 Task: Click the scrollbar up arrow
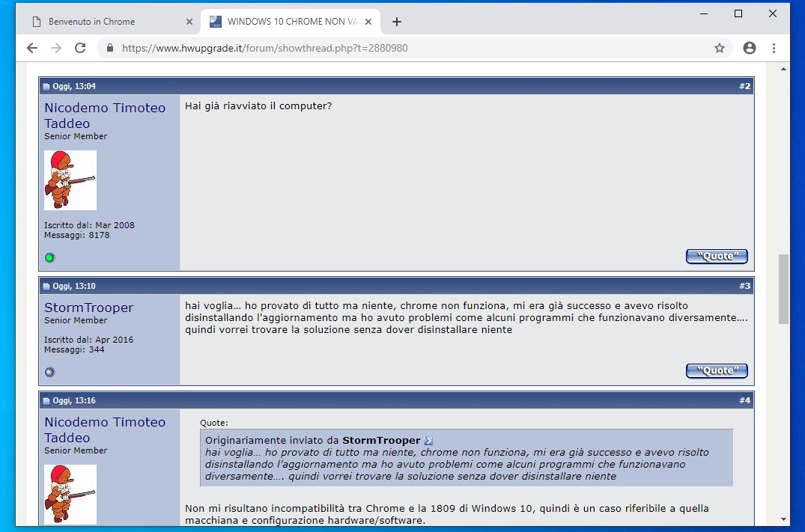[x=783, y=69]
